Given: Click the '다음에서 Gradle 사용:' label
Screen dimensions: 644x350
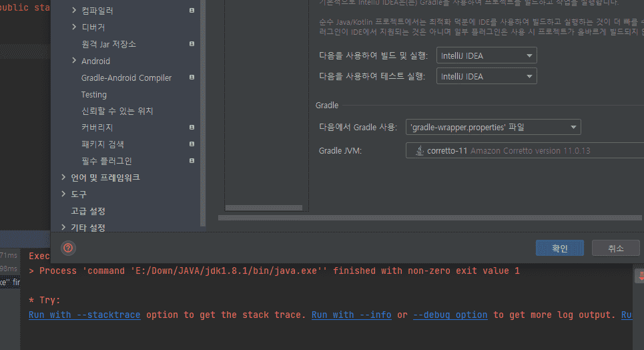Looking at the screenshot, I should (358, 128).
